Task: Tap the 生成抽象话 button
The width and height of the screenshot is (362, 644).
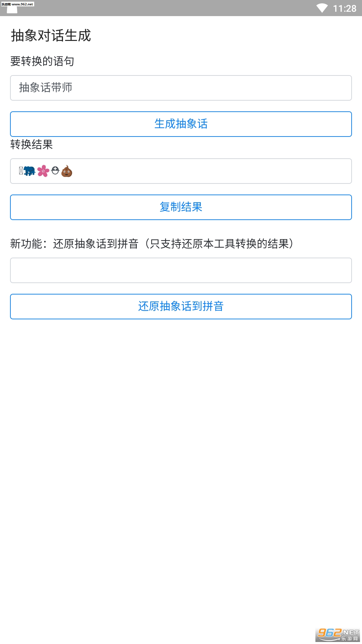Action: tap(181, 124)
